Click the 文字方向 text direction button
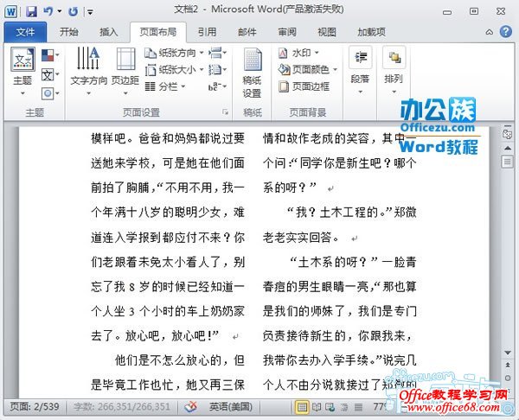This screenshot has width=519, height=420. [88, 72]
